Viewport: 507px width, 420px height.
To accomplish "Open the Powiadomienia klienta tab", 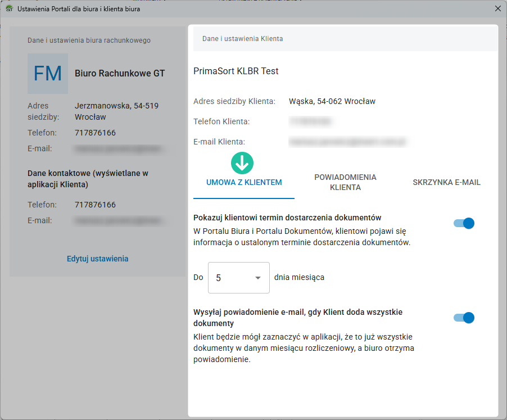I will (345, 182).
